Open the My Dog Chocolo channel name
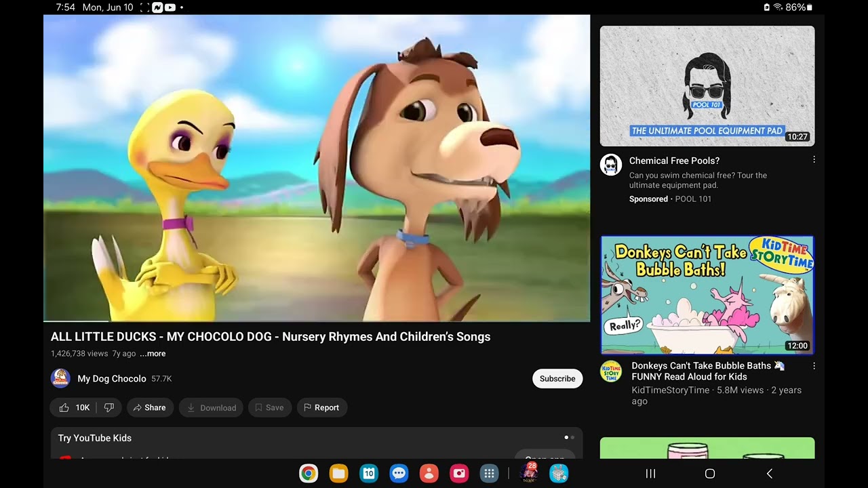This screenshot has height=488, width=868. pyautogui.click(x=112, y=379)
